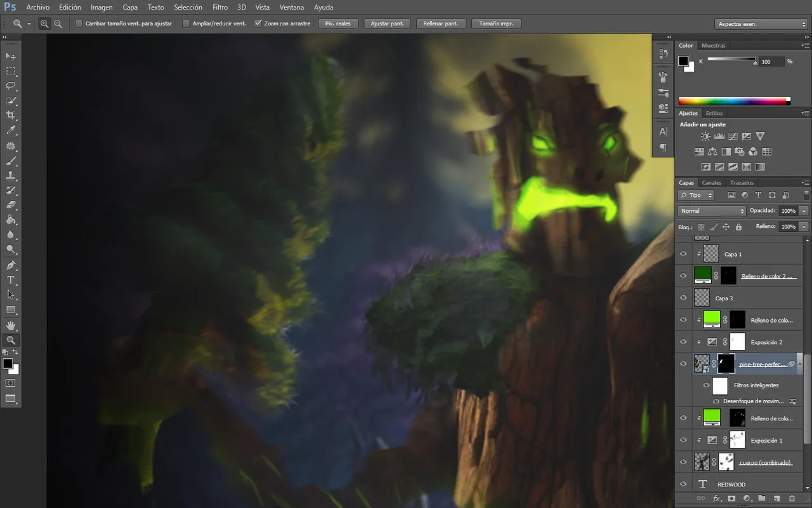
Task: Open the Color panel flyout menu
Action: click(x=806, y=46)
